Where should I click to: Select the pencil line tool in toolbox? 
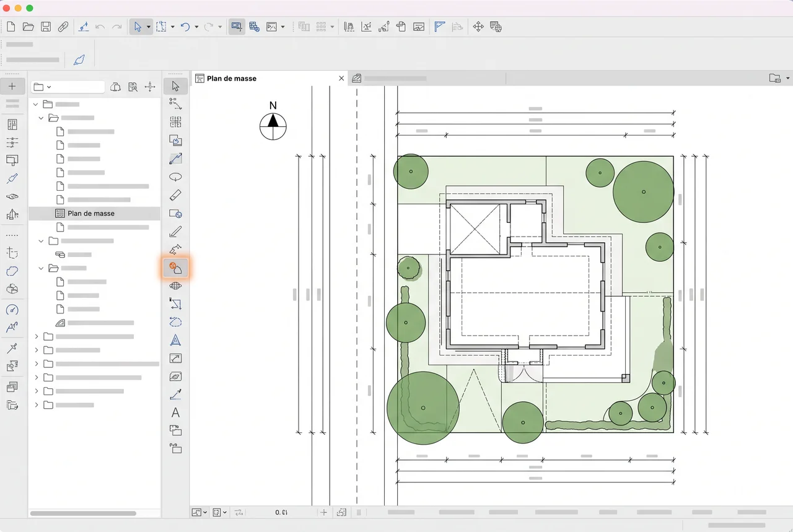(175, 232)
